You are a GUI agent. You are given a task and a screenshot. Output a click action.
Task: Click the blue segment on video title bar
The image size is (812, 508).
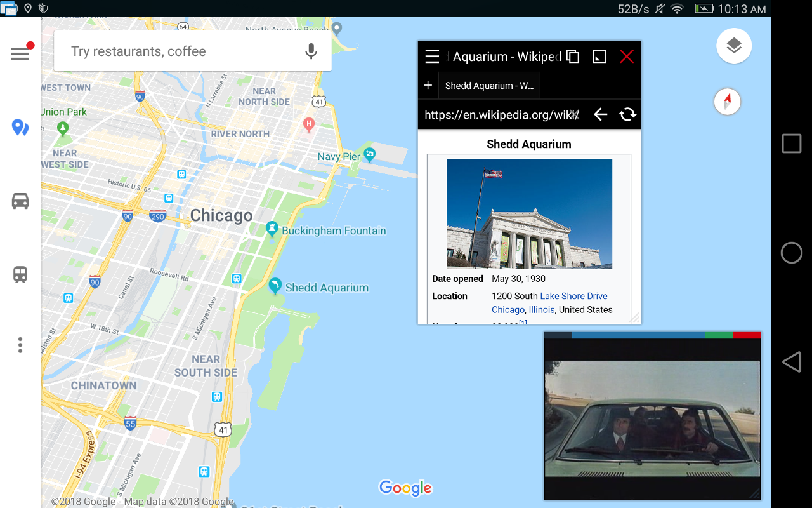point(639,335)
